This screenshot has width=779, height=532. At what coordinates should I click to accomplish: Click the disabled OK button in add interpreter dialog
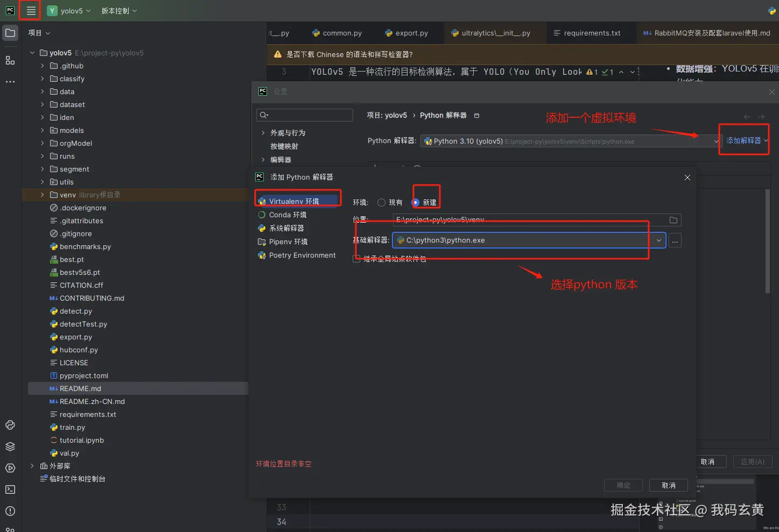coord(623,485)
